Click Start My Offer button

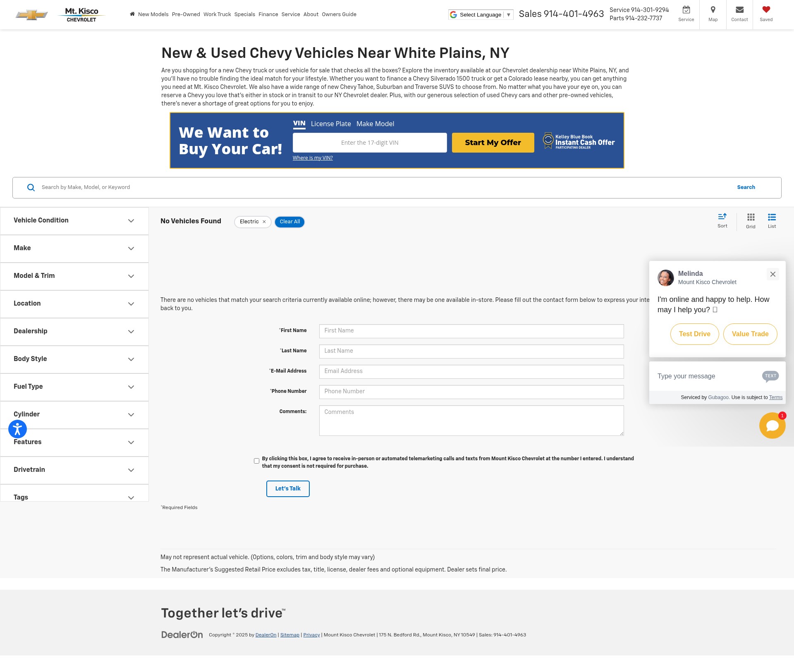(493, 143)
